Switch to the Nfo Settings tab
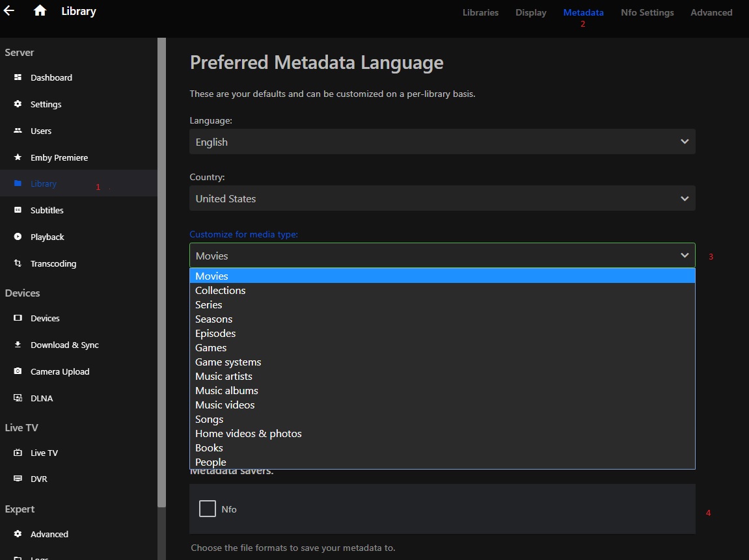Viewport: 749px width, 560px height. (x=647, y=12)
